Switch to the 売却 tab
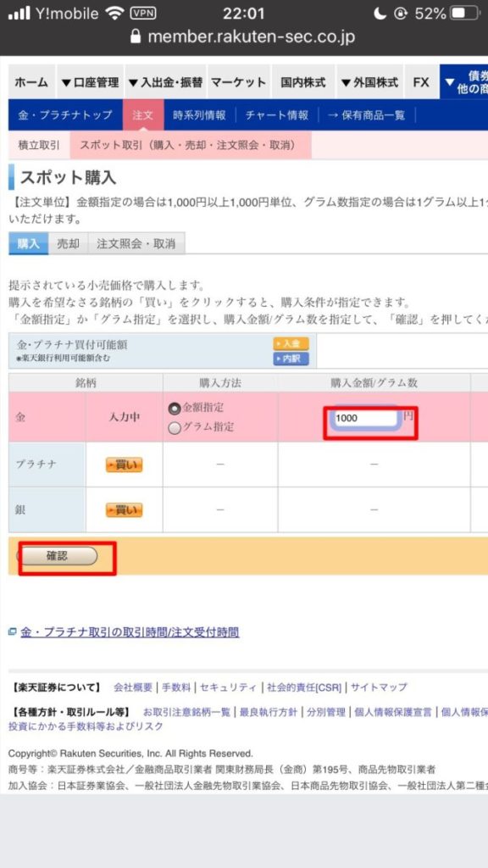 point(68,243)
